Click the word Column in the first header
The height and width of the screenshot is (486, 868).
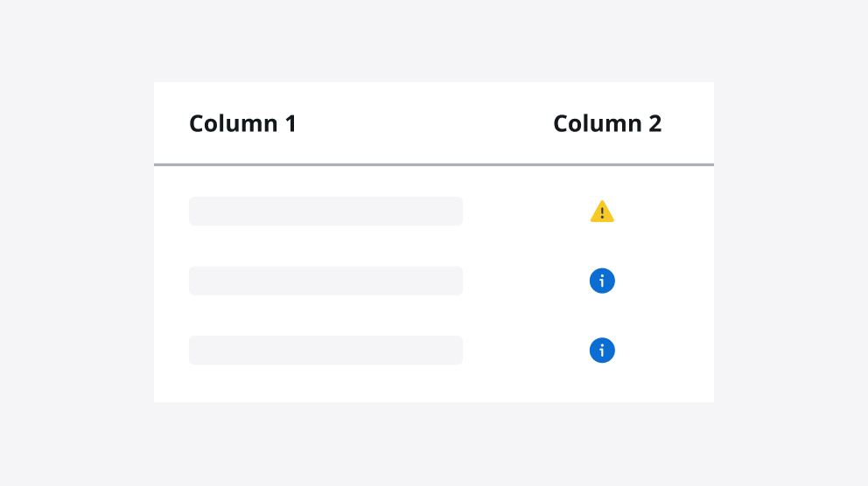coord(232,123)
